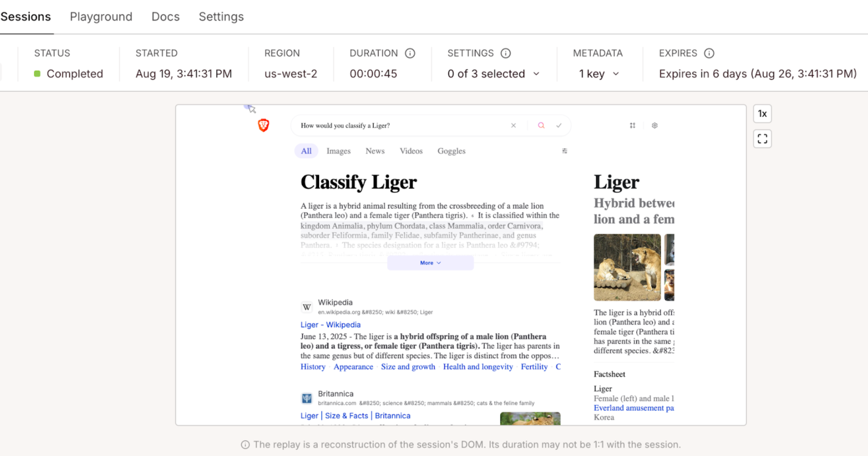Select the All results tab
The image size is (868, 456).
(x=306, y=151)
